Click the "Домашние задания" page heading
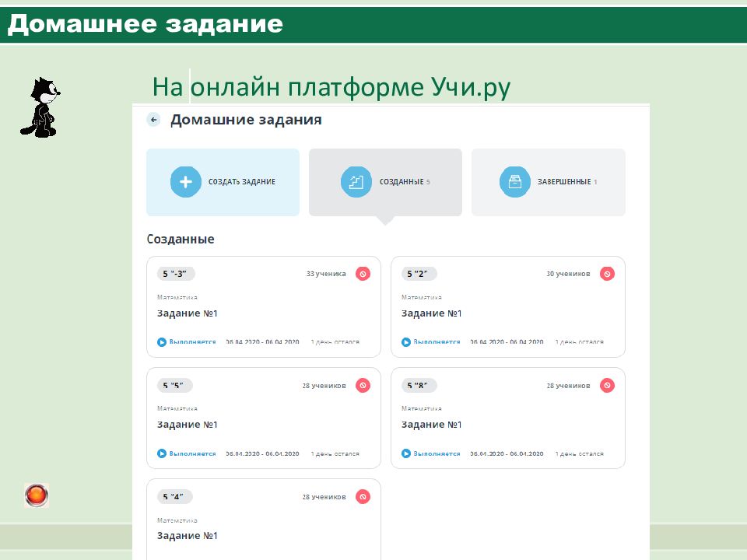 (247, 120)
